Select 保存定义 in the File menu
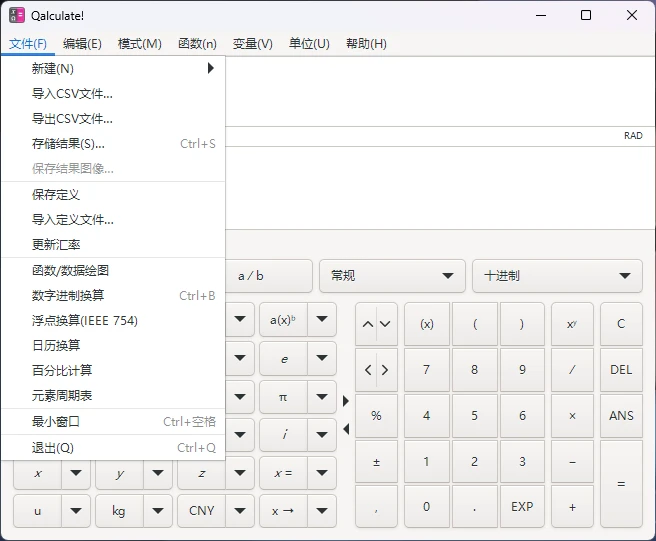The width and height of the screenshot is (656, 541). [113, 195]
